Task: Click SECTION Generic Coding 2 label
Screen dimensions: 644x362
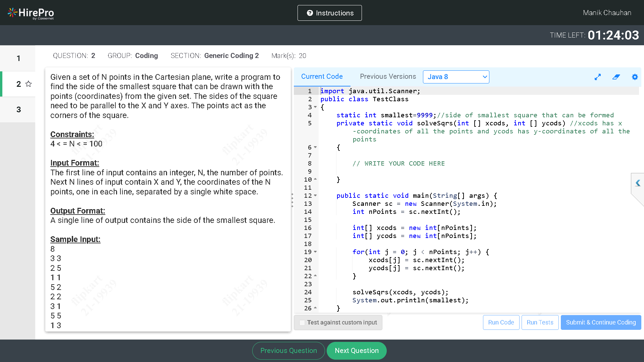Action: [215, 56]
